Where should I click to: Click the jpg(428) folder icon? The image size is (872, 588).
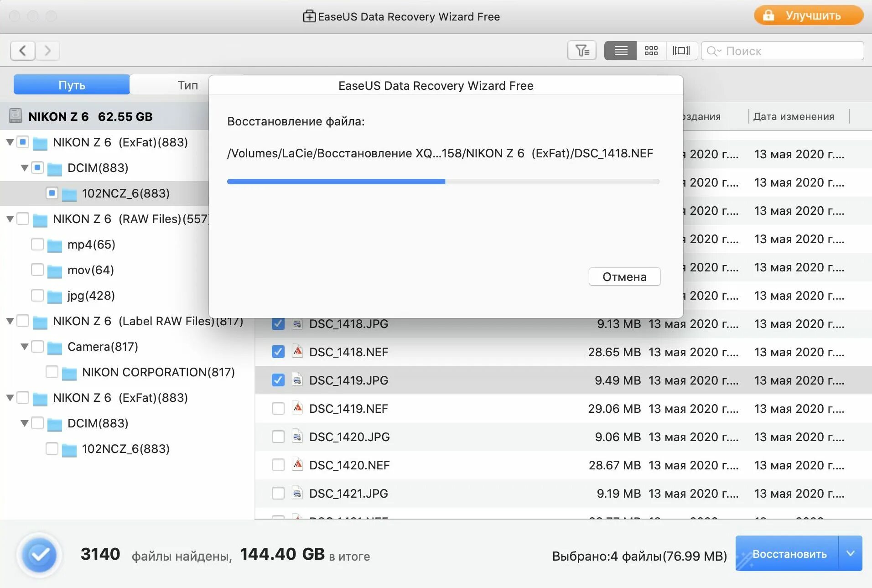click(x=55, y=297)
